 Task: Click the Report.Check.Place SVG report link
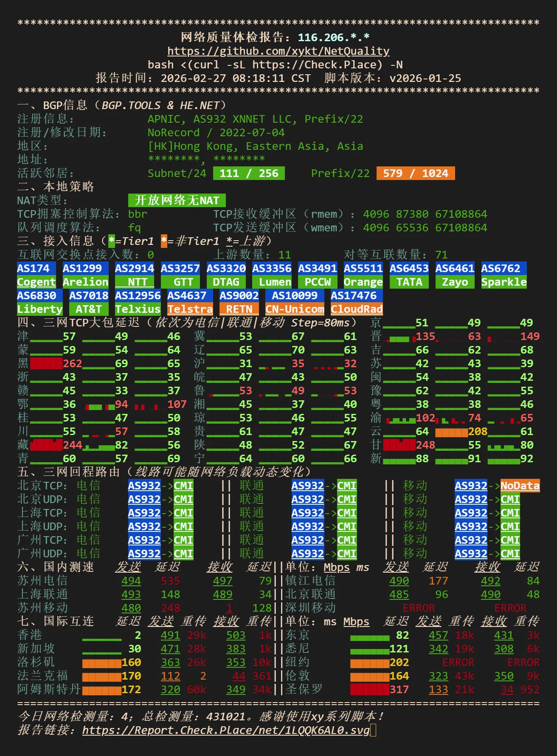[x=226, y=730]
